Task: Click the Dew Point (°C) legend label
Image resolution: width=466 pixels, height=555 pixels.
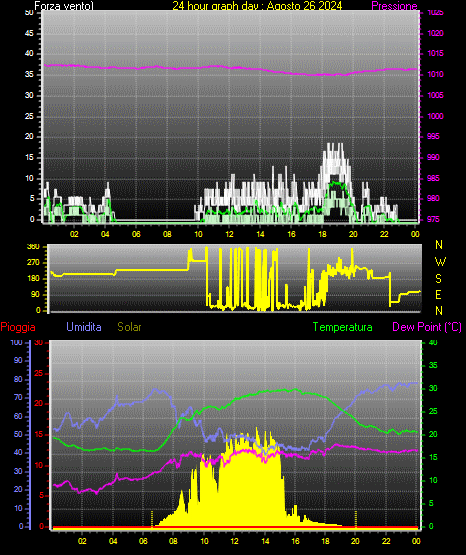Action: coord(427,327)
